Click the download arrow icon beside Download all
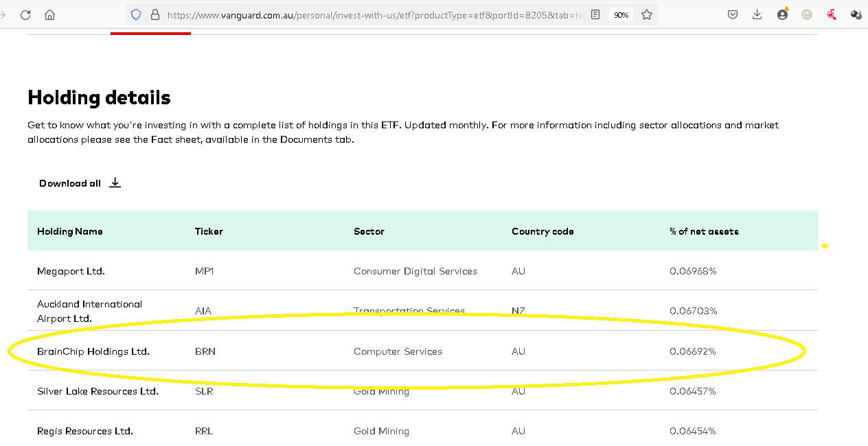This screenshot has width=868, height=446. tap(115, 183)
